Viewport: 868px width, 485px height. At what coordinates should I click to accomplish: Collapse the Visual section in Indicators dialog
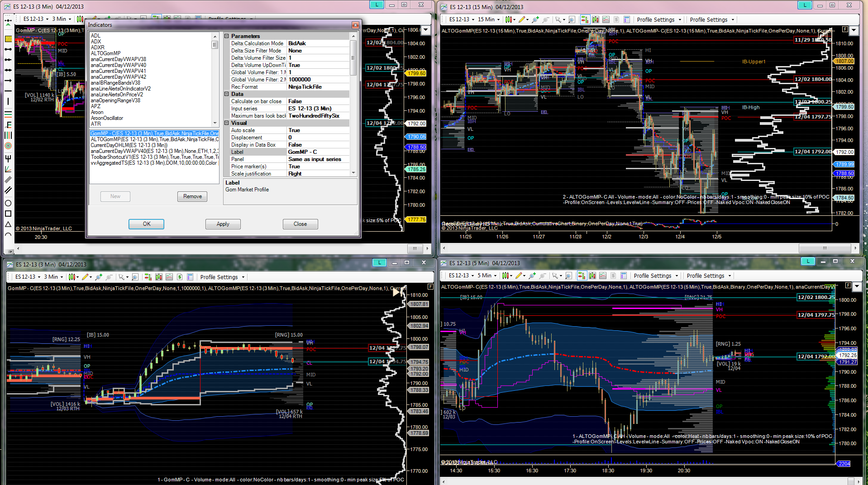pos(227,123)
